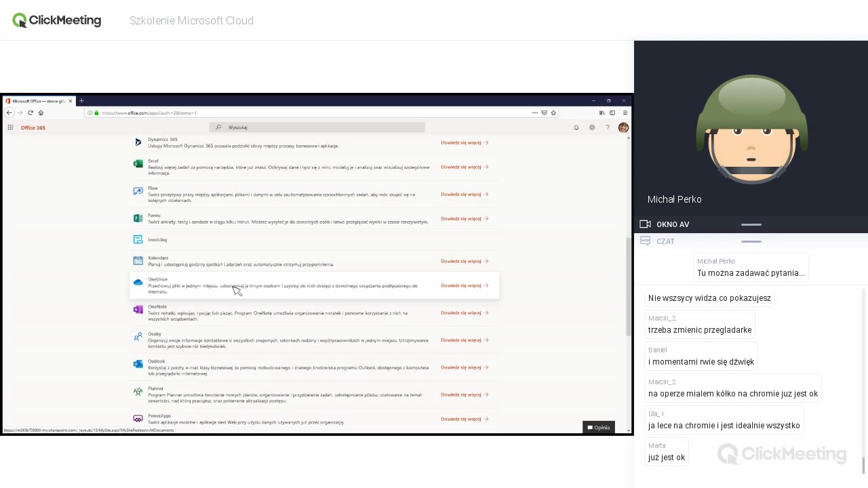Image resolution: width=868 pixels, height=488 pixels.
Task: Open the Office account profile picture
Action: point(623,127)
